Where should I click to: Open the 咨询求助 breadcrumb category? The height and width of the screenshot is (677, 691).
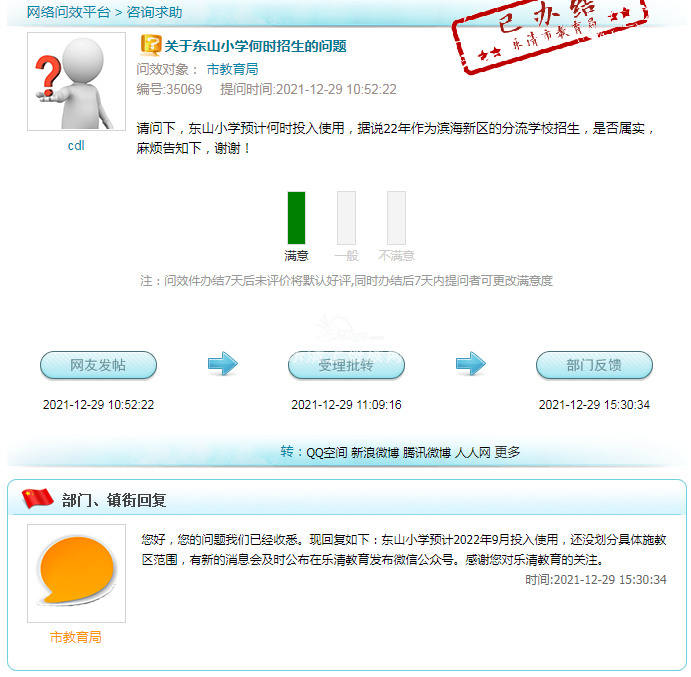tap(154, 12)
